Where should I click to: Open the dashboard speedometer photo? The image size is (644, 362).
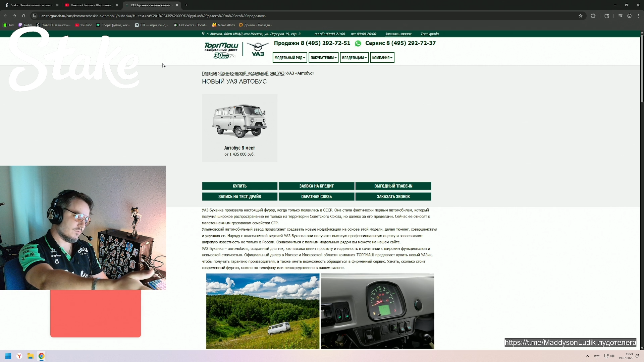click(377, 311)
